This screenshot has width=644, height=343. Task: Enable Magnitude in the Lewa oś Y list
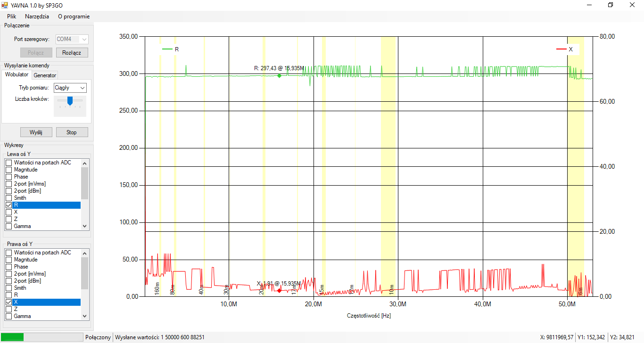click(8, 170)
